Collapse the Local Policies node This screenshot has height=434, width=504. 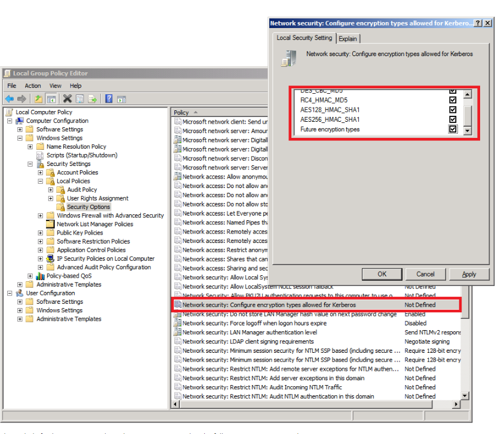point(41,181)
